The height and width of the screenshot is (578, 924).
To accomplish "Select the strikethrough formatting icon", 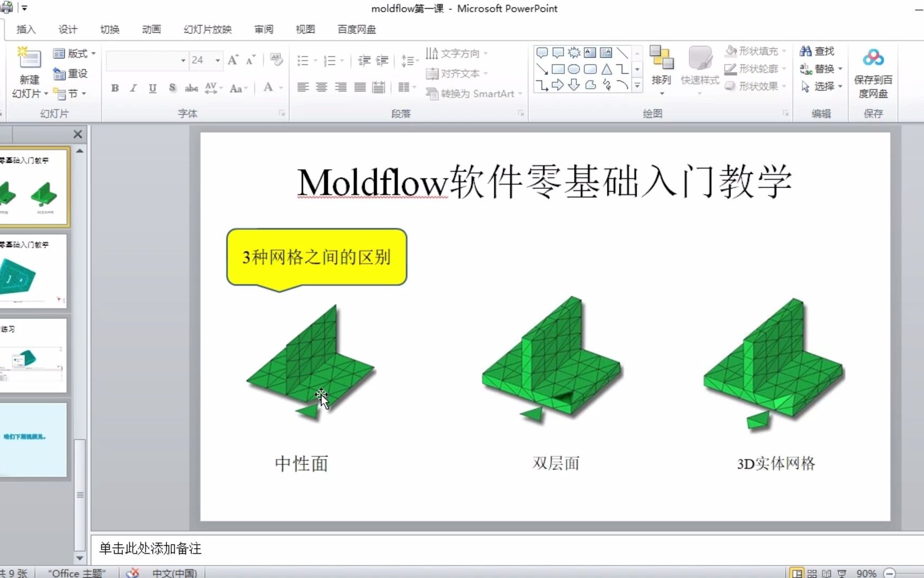I will (191, 88).
